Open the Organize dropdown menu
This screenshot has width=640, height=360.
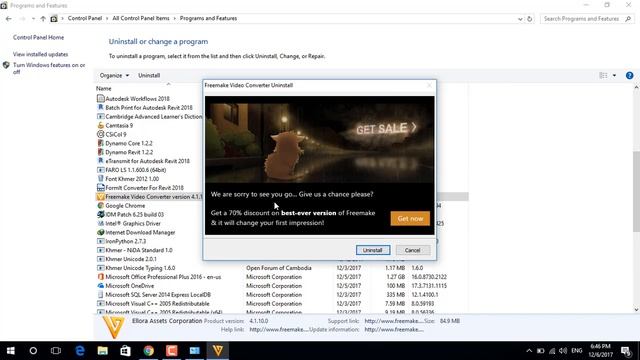pyautogui.click(x=114, y=76)
